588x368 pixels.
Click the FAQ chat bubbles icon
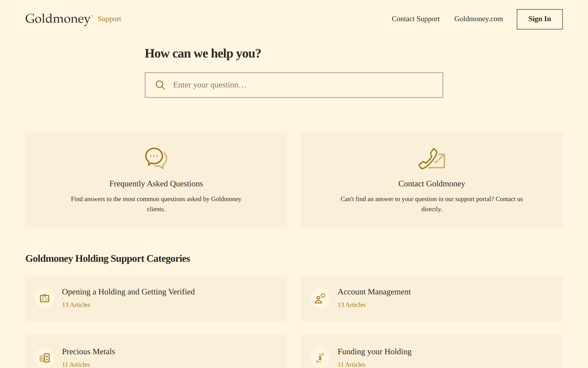coord(156,158)
